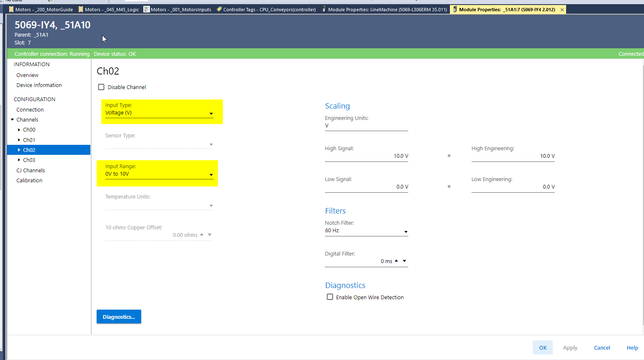This screenshot has width=644, height=360.
Task: Select channel Ch01 in the tree
Action: click(29, 140)
